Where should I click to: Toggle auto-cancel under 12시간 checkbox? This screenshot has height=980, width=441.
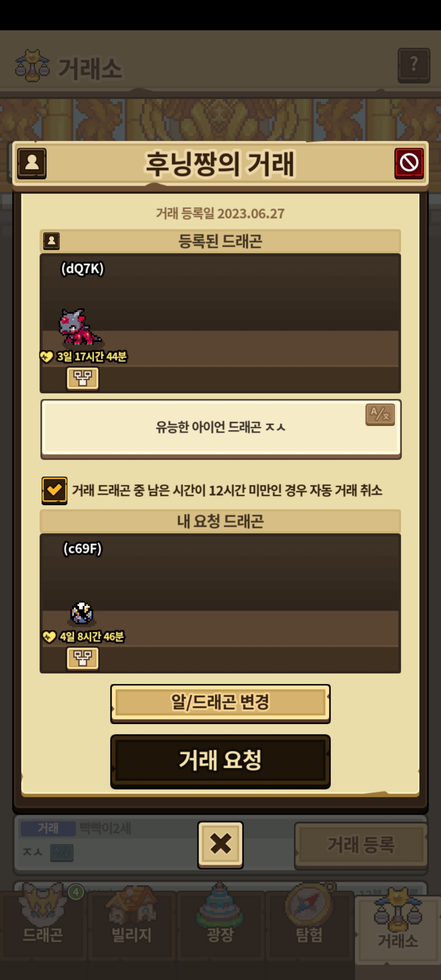tap(55, 490)
